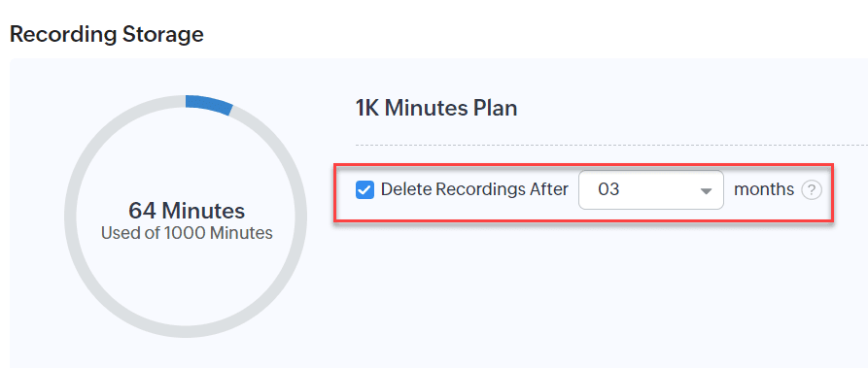Screen dimensions: 868x368
Task: Click blank space between "03" and arrow
Action: [x=659, y=189]
